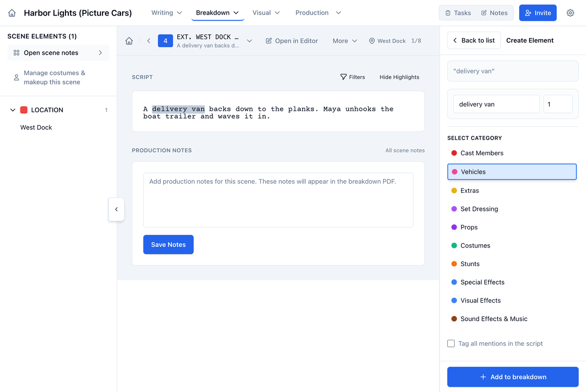Collapse the left sidebar with arrow handle
Viewport: 586px width, 392px height.
[116, 209]
